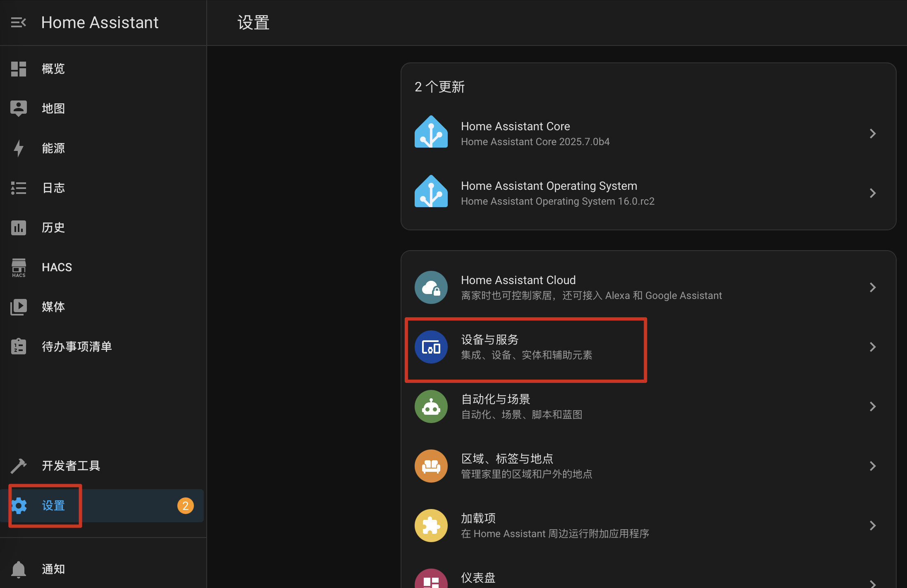Open Home Assistant Operating System chevron
This screenshot has height=588, width=907.
[873, 193]
